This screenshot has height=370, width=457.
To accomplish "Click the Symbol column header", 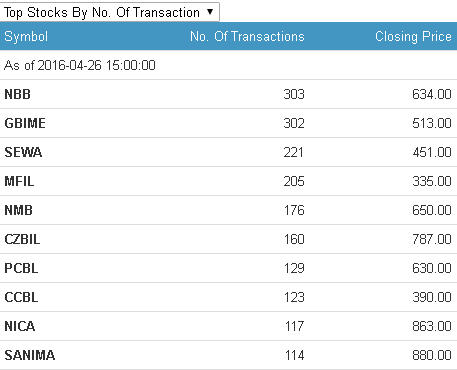I will (26, 36).
